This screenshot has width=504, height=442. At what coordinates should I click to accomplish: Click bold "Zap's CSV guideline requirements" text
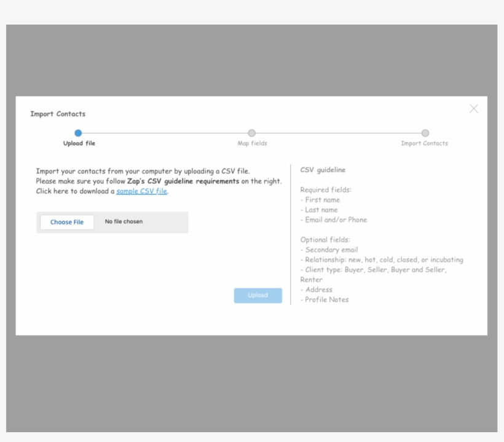(x=183, y=181)
